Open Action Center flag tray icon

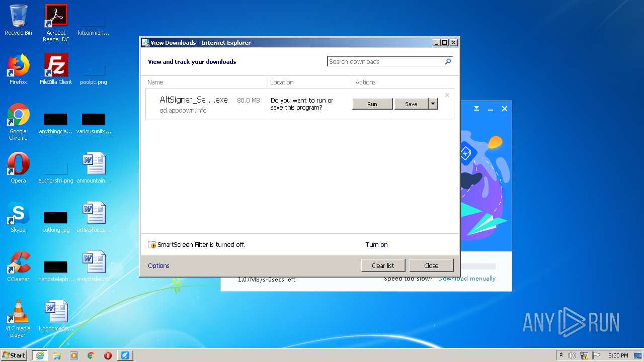pyautogui.click(x=596, y=355)
